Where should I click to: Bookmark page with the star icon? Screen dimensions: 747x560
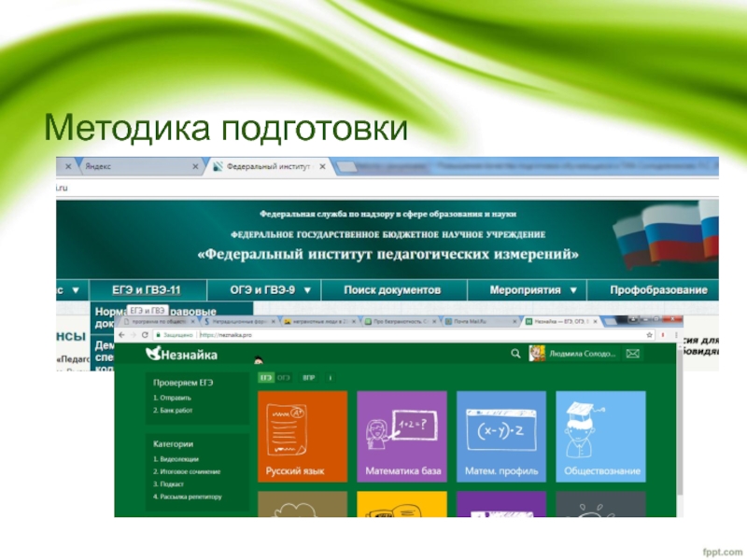(x=649, y=333)
